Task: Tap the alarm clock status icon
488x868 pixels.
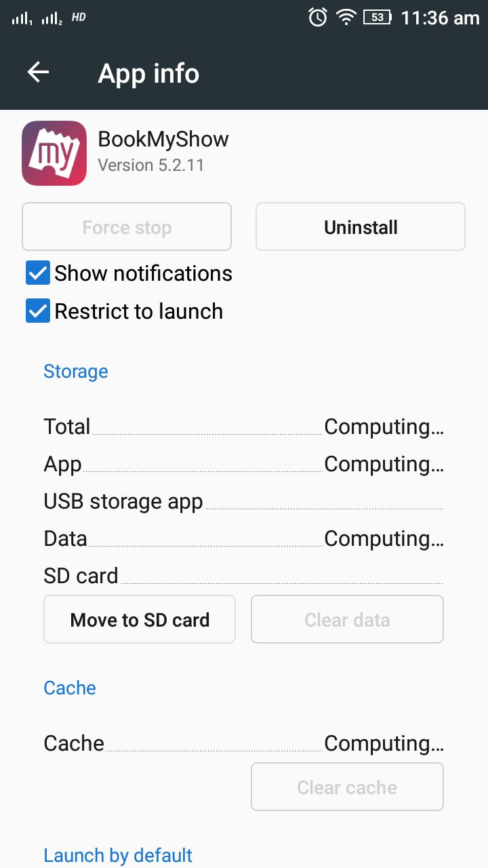Action: tap(318, 17)
